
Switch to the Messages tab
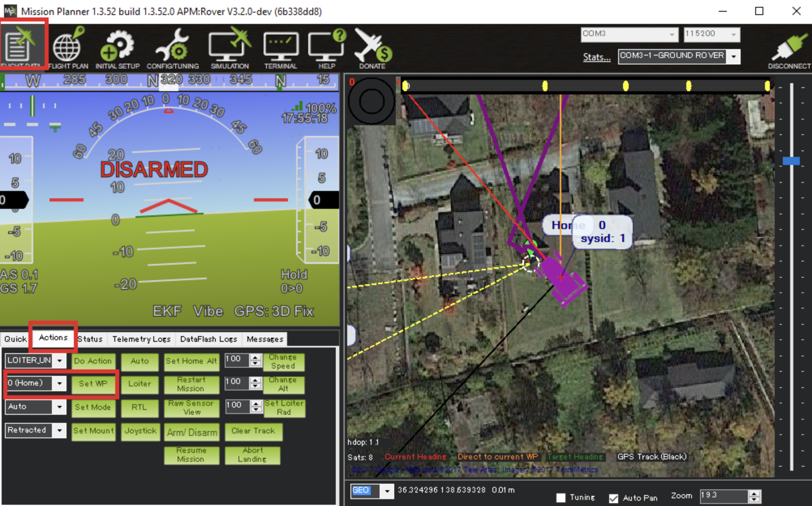tap(264, 339)
